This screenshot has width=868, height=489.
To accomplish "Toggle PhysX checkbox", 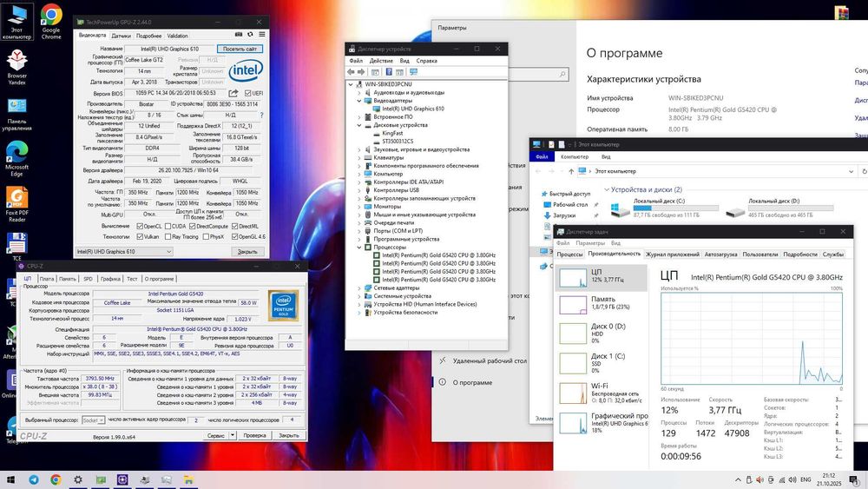I will (x=206, y=236).
